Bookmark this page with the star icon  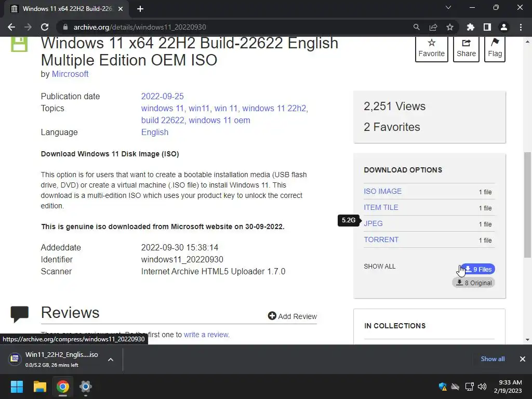pyautogui.click(x=450, y=27)
